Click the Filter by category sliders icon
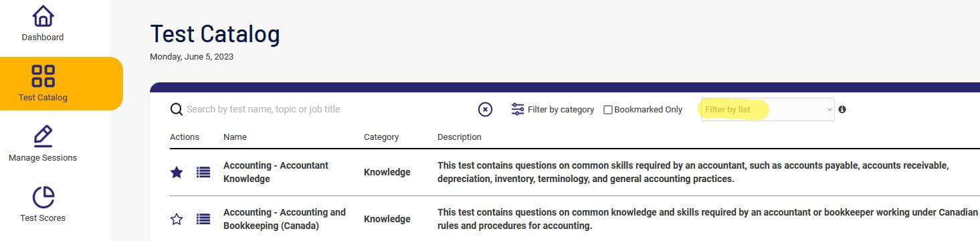Image resolution: width=980 pixels, height=241 pixels. [518, 109]
